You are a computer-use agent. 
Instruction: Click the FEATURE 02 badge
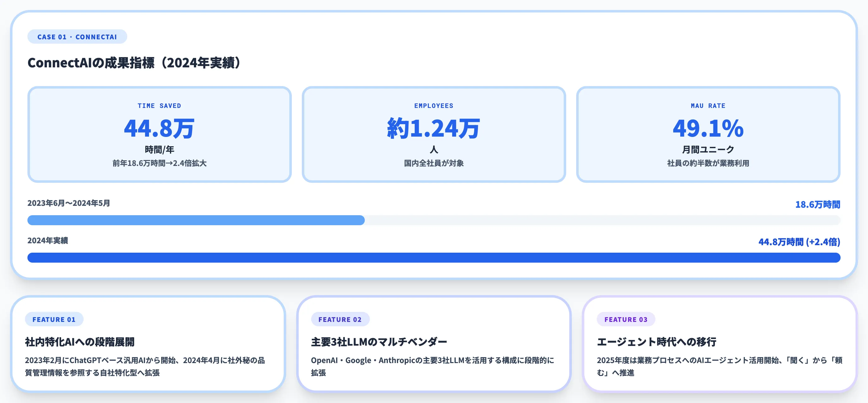pyautogui.click(x=340, y=319)
